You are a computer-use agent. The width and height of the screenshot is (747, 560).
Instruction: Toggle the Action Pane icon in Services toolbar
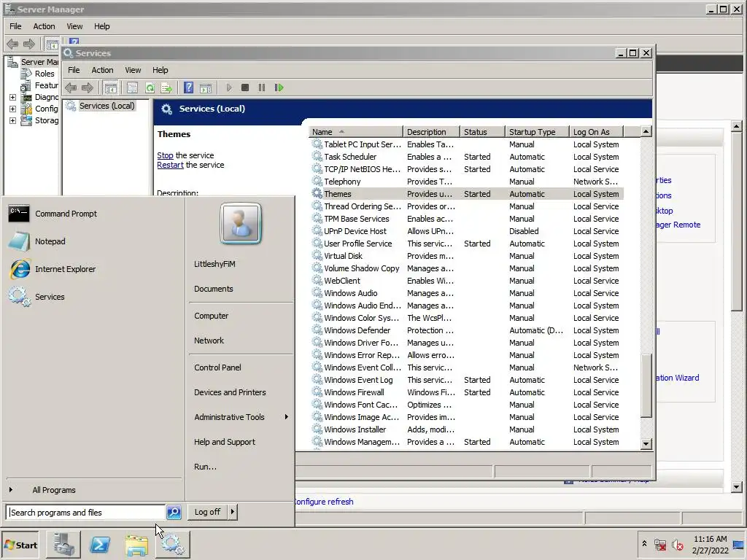(206, 87)
